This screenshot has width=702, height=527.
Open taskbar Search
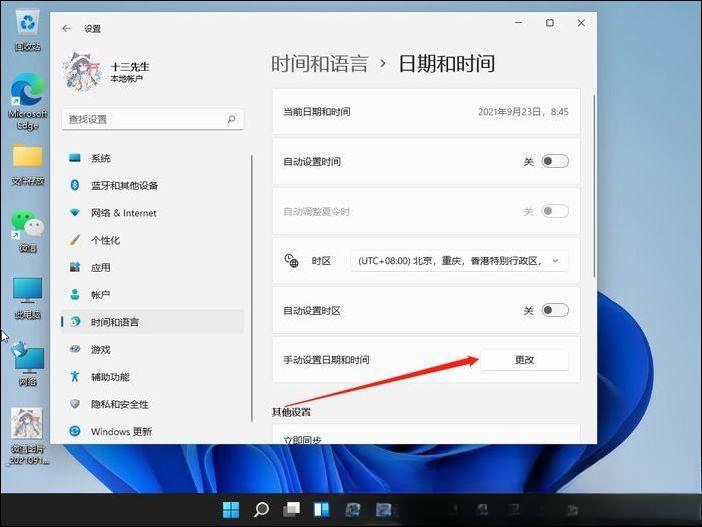pos(261,510)
